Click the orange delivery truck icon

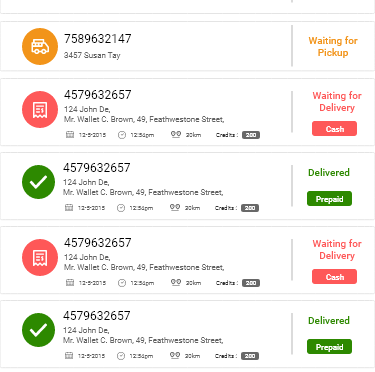pos(40,46)
